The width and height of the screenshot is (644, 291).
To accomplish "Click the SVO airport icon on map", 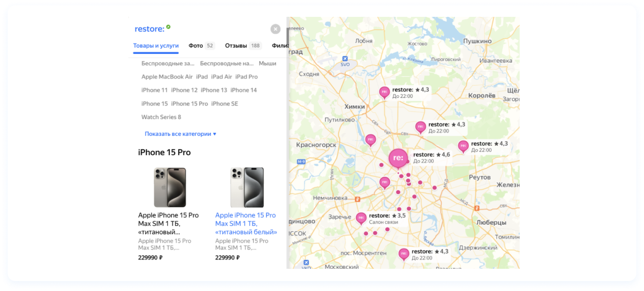I will (x=345, y=59).
